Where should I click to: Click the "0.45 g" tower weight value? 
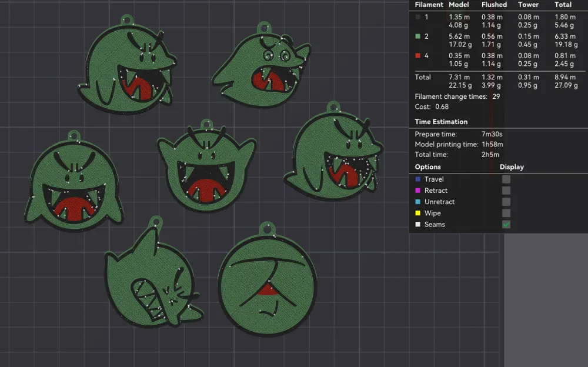tap(527, 45)
